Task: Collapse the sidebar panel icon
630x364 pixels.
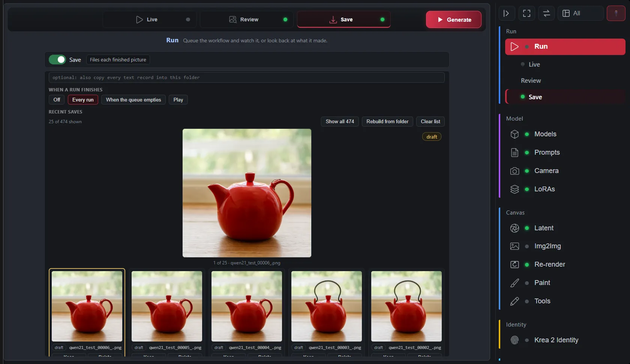Action: pos(506,13)
